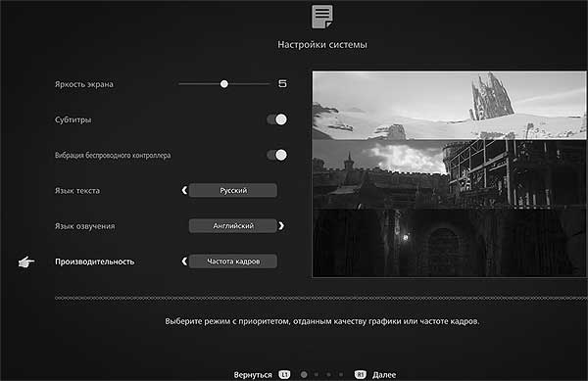Select the Яркость экрана row label
Viewport: 588px width, 381px height.
point(84,84)
